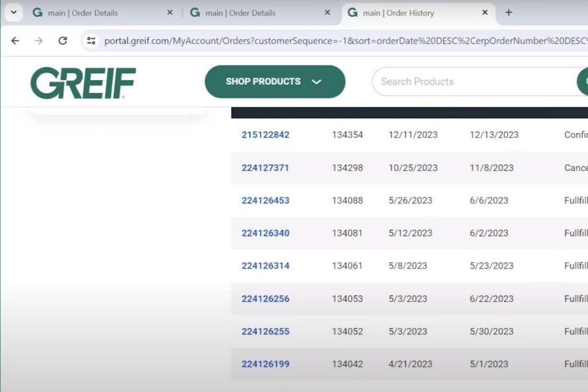This screenshot has width=588, height=392.
Task: Click the Search Products field
Action: [474, 81]
